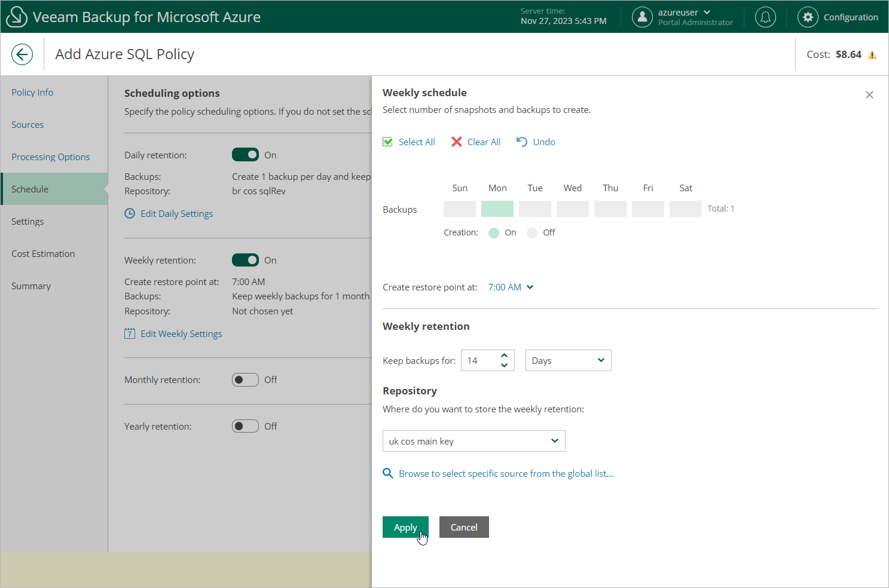Go to the Sources step

[x=28, y=124]
